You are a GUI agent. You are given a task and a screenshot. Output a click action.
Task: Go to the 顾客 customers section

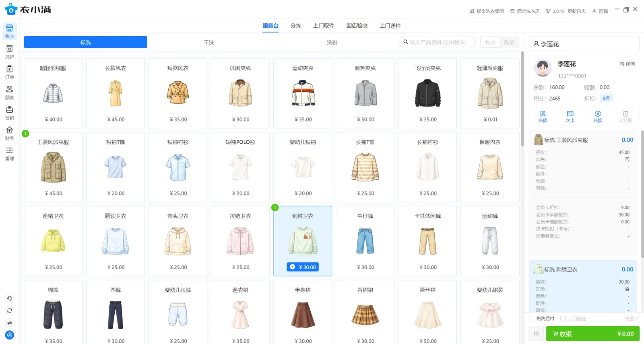coord(10,93)
